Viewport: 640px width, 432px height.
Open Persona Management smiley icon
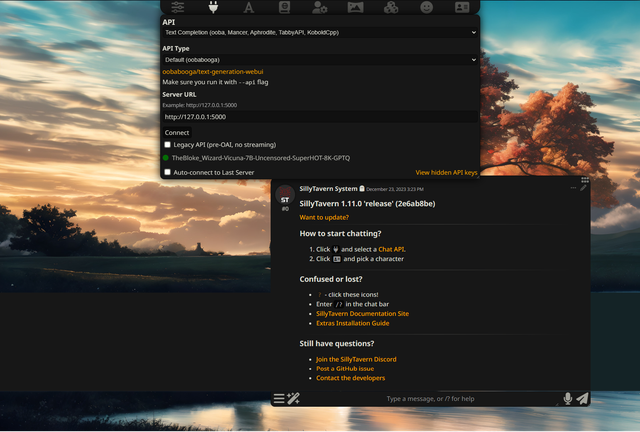[427, 7]
